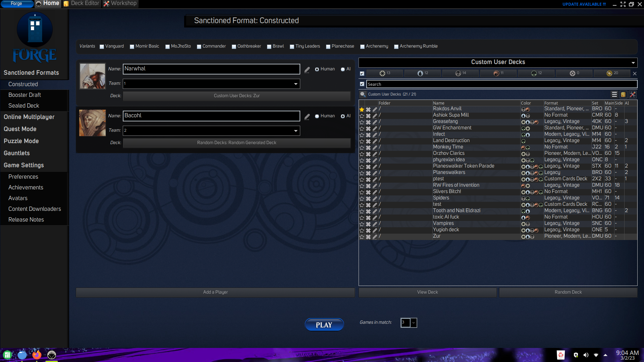The height and width of the screenshot is (362, 644).
Task: Delete the Ashiok Supa Mill deck
Action: pyautogui.click(x=368, y=116)
